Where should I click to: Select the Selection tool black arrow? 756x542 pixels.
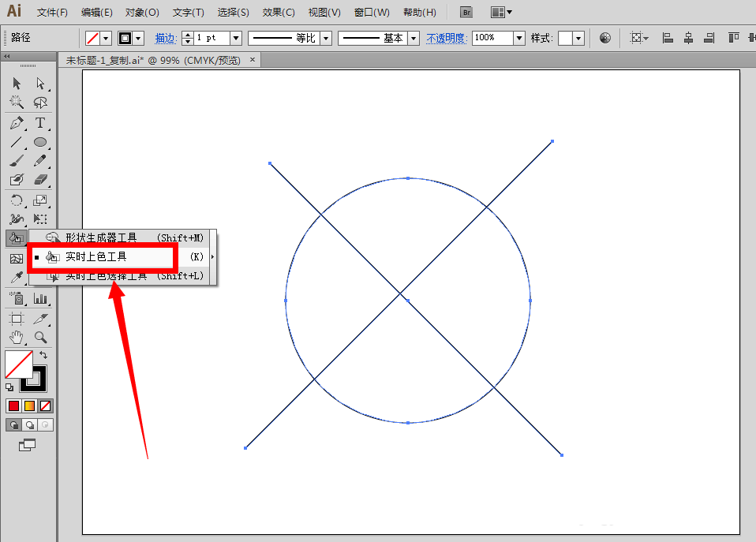click(x=17, y=84)
